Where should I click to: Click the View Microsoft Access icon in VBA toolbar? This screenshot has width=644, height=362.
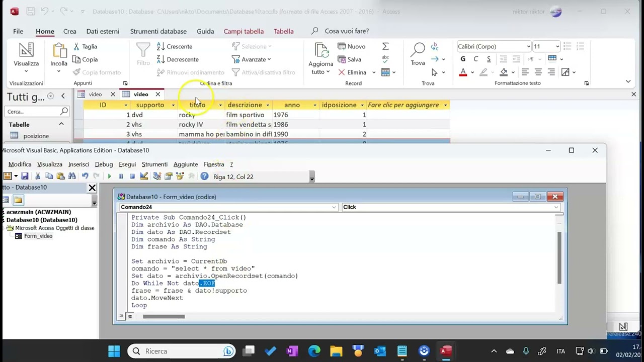point(7,176)
